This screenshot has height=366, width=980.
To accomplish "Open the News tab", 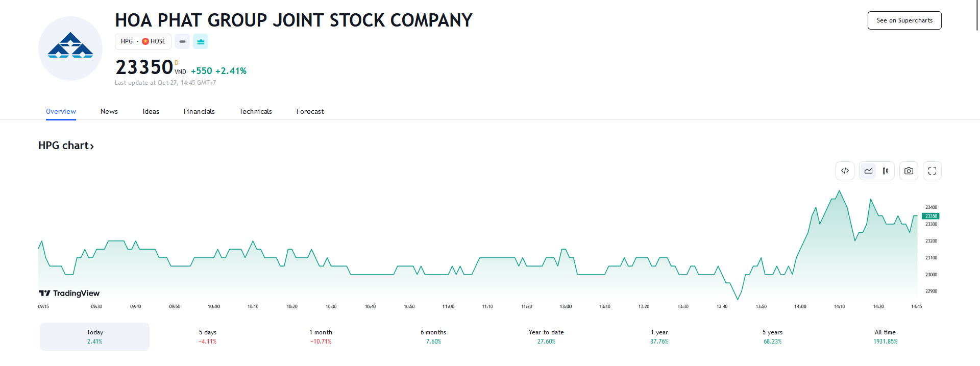I will point(109,111).
